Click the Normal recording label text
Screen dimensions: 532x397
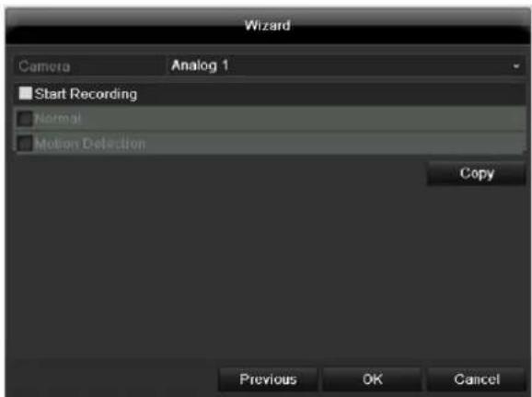[58, 119]
